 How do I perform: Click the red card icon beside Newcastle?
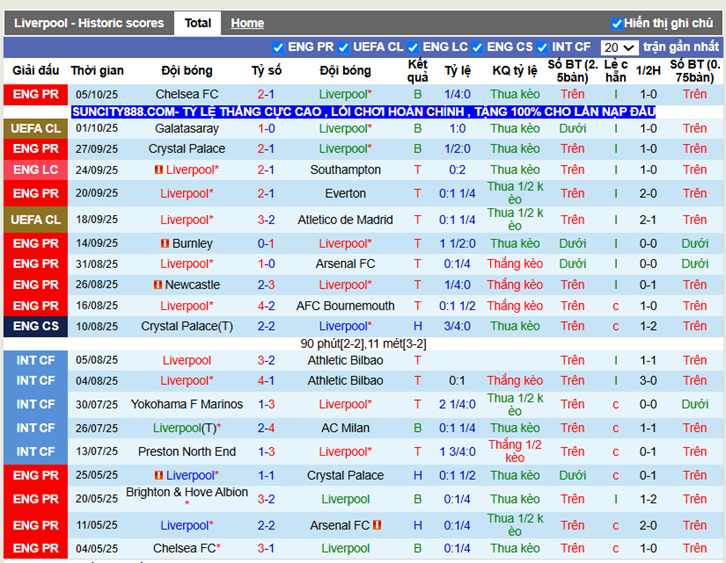[x=158, y=285]
